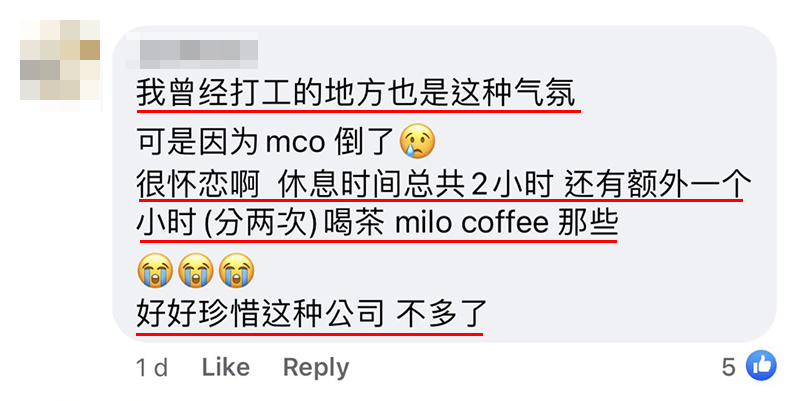Image resolution: width=800 pixels, height=401 pixels.
Task: Click the text 很怀恋啊 休息时间总共2小时
Action: [344, 185]
